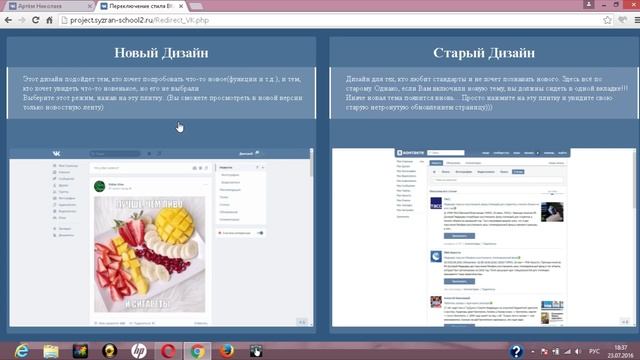Image resolution: width=640 pixels, height=360 pixels.
Task: Click the page icon in the address bar
Action: click(64, 20)
